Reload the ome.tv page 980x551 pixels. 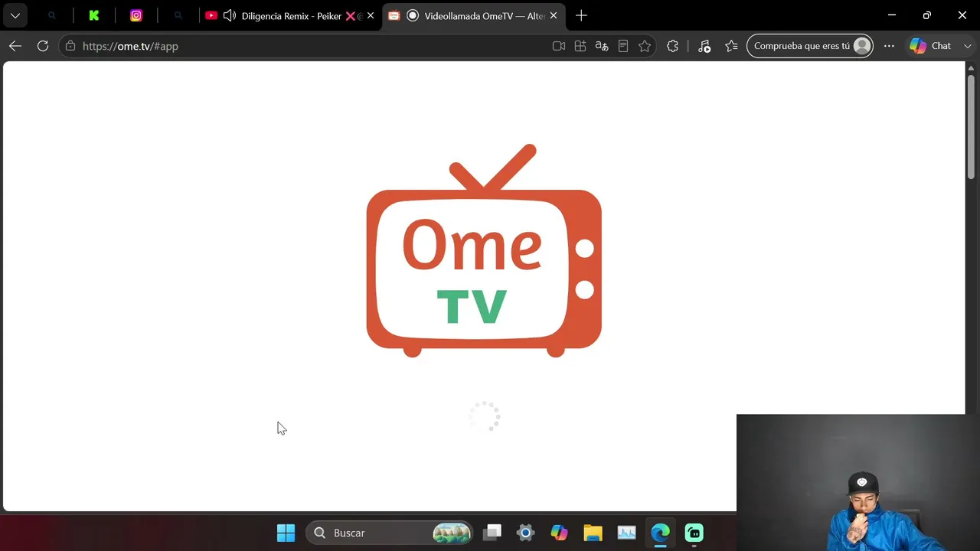click(x=43, y=46)
